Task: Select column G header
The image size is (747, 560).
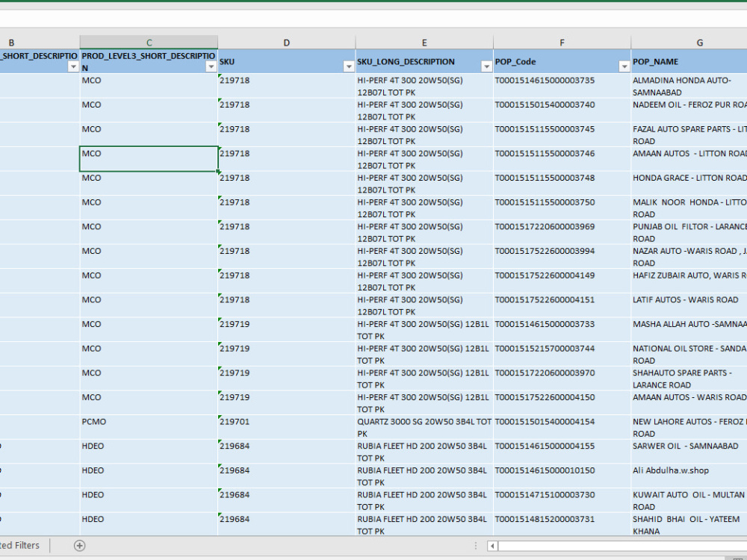Action: coord(689,43)
